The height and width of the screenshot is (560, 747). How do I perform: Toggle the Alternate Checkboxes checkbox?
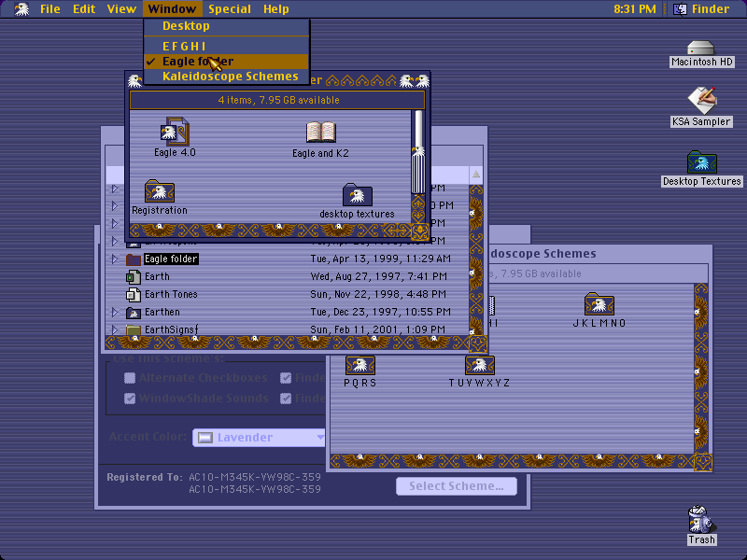(130, 378)
